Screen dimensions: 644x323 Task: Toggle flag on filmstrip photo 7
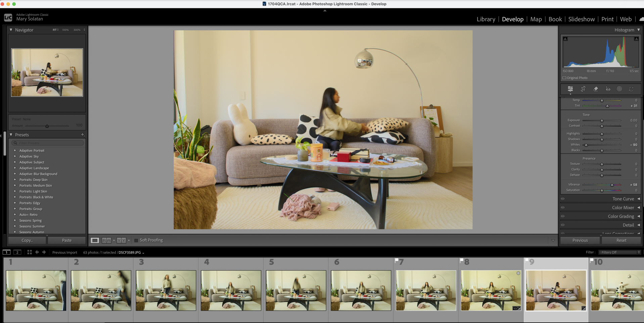click(x=397, y=260)
